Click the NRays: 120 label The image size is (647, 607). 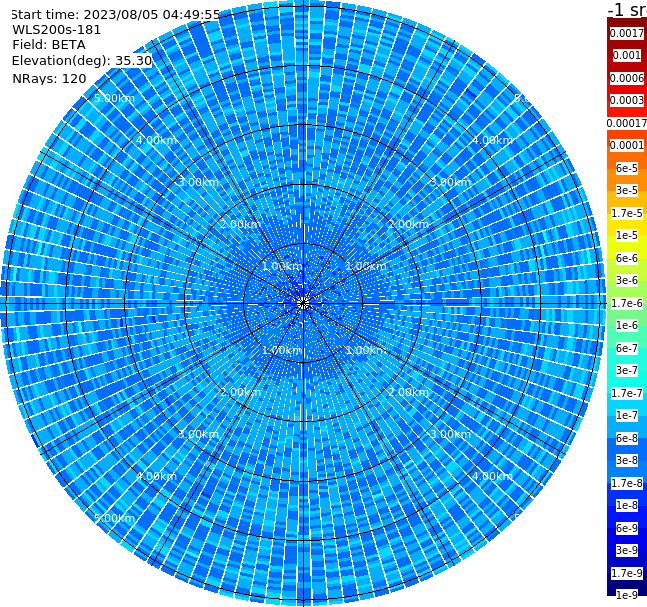tap(49, 78)
